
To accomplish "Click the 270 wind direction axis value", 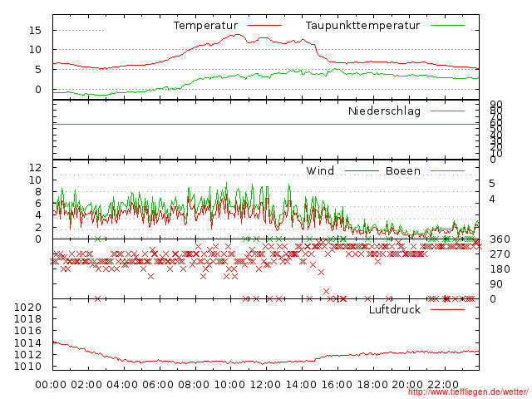I will [x=500, y=254].
